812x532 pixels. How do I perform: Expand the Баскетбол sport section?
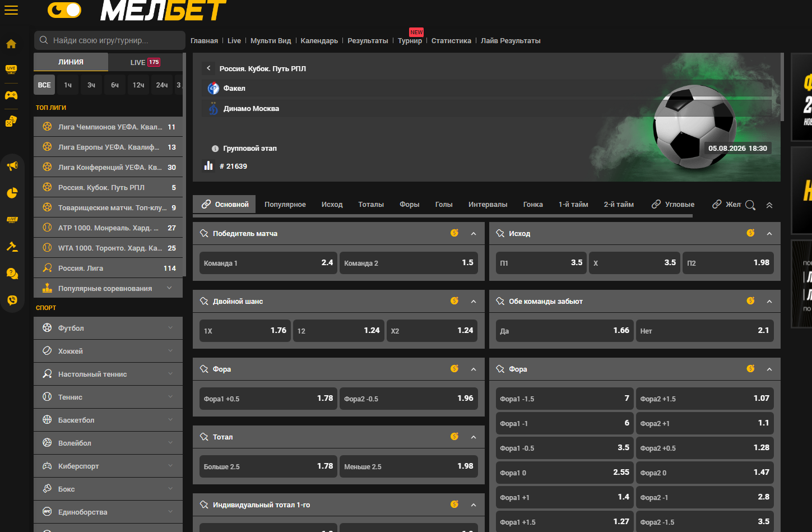coord(108,420)
